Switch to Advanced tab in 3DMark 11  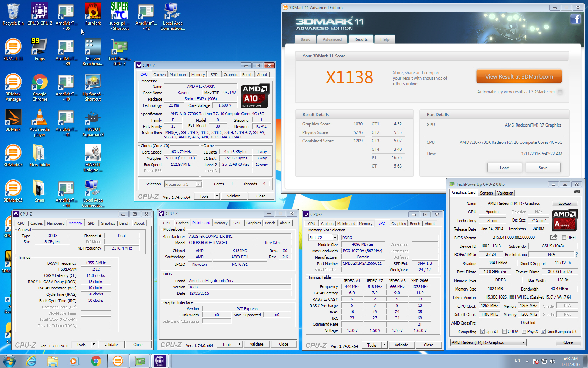coord(332,39)
